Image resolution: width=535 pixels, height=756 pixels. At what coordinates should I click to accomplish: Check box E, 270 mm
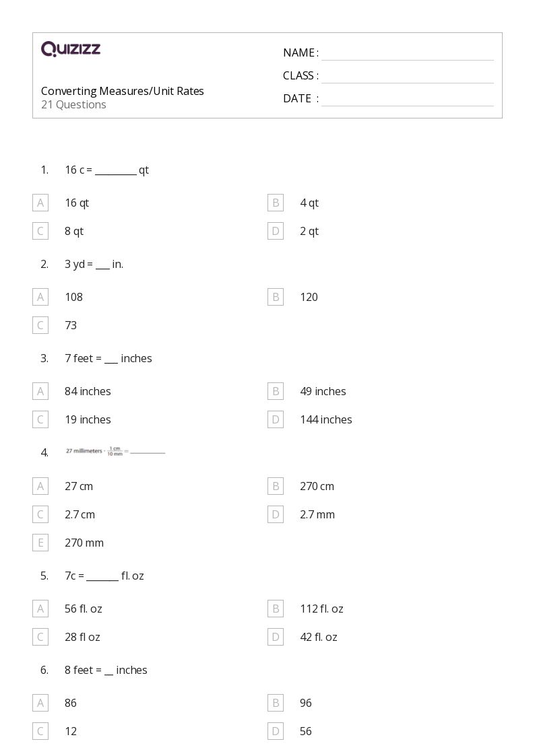[x=40, y=543]
